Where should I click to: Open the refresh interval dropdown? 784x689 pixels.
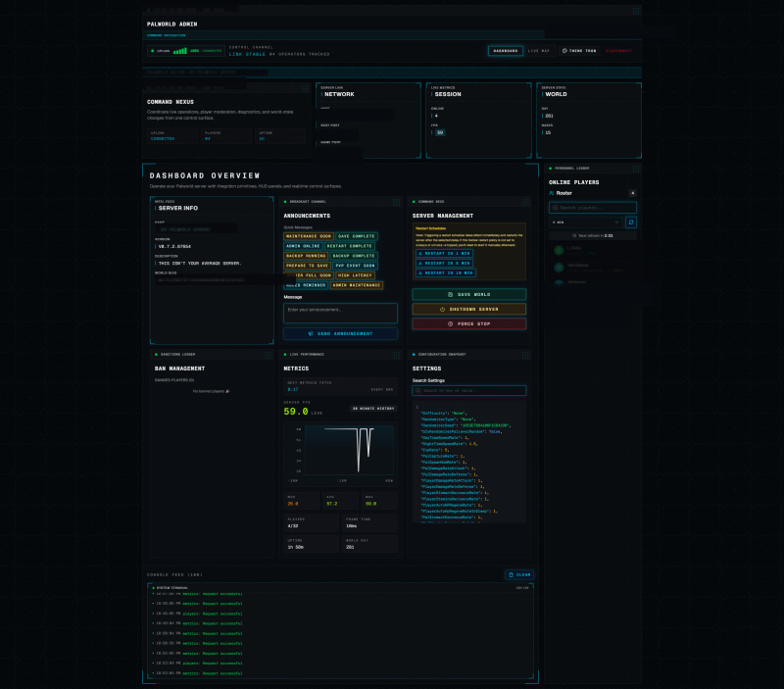pos(585,222)
